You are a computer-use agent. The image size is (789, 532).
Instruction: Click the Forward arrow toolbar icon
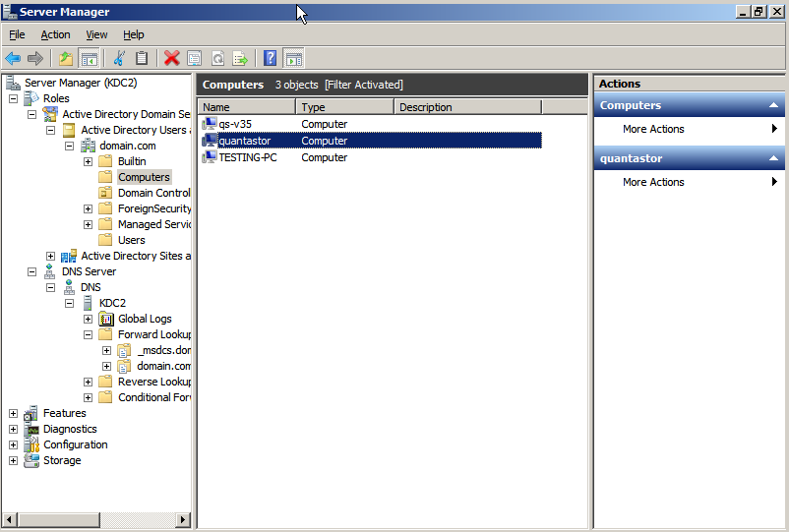35,59
